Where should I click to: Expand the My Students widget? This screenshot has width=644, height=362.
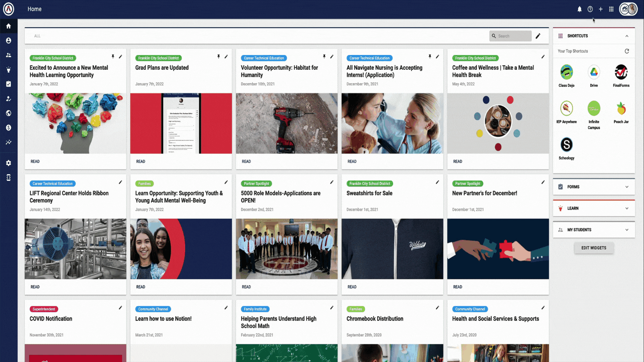[x=627, y=230]
